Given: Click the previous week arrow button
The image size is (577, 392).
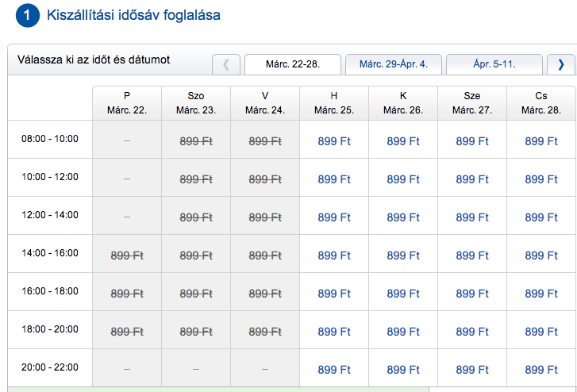Looking at the screenshot, I should point(226,64).
